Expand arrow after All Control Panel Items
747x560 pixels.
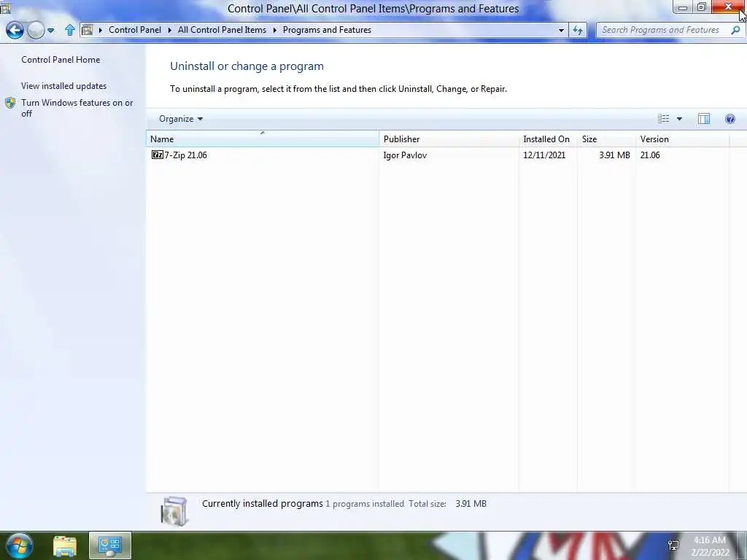275,30
